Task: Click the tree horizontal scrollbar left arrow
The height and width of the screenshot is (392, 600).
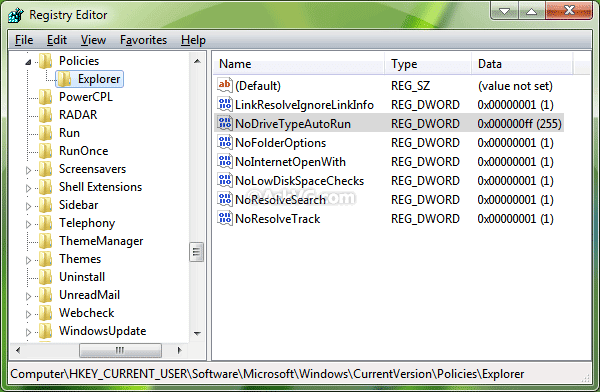Action: click(18, 350)
